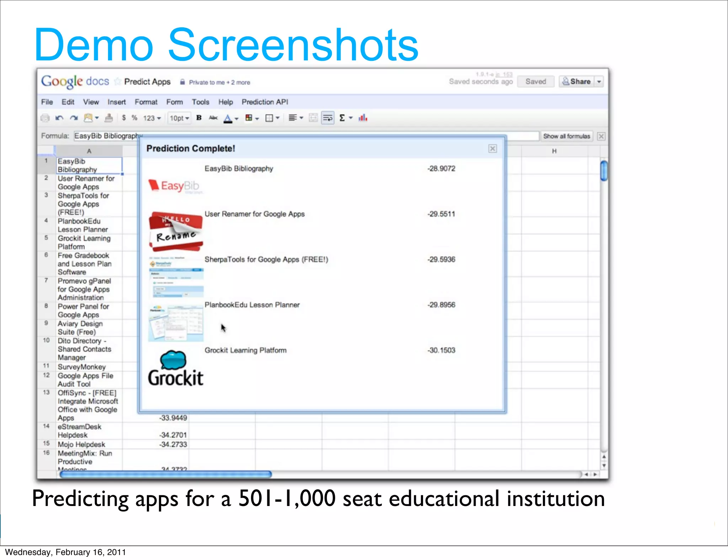
Task: Click the Formula input field
Action: [x=306, y=136]
